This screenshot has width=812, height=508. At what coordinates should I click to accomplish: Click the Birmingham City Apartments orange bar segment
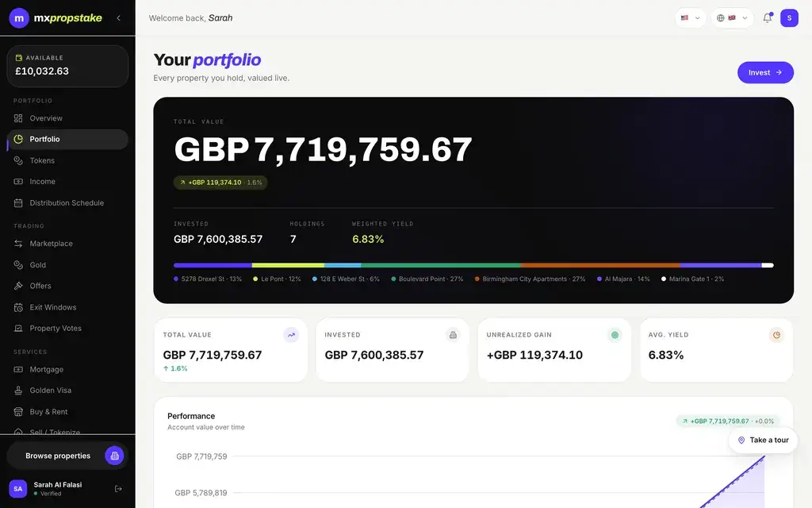[600, 265]
